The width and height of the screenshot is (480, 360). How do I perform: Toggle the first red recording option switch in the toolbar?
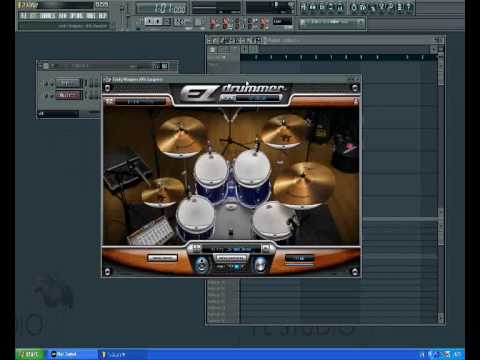[213, 23]
